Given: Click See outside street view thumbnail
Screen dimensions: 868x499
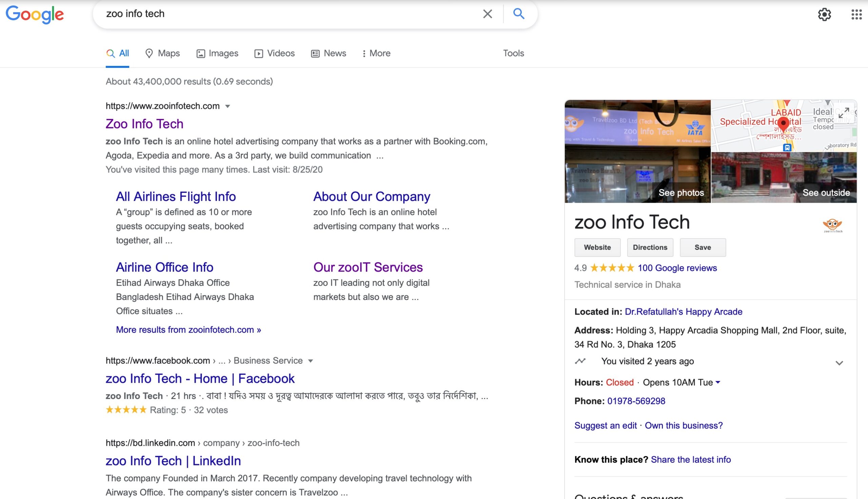Looking at the screenshot, I should [784, 178].
